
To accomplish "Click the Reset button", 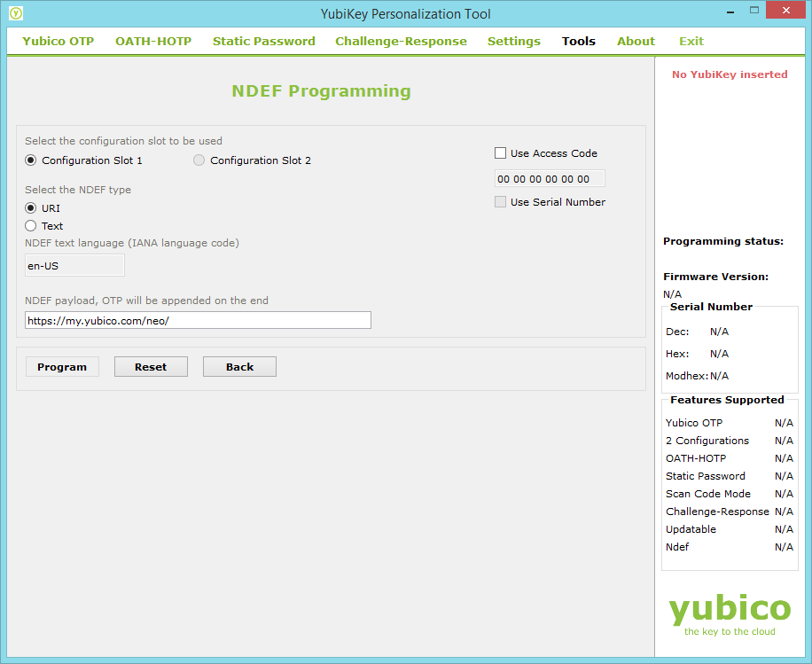I will point(151,366).
